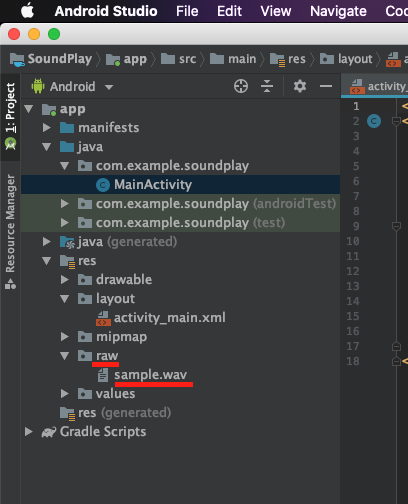This screenshot has height=504, width=408.
Task: Click the Resource Manager shapes icon
Action: point(10,284)
